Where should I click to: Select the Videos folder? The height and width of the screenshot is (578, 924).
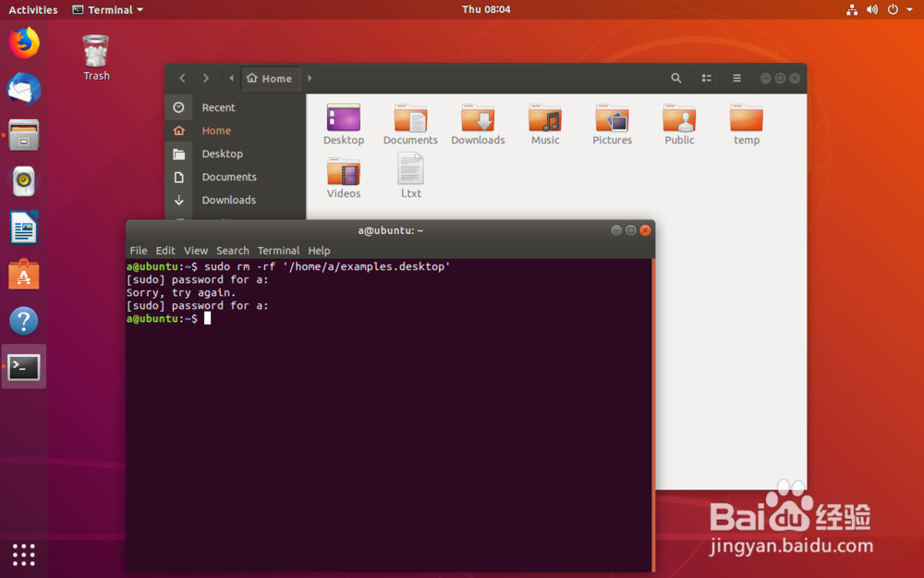[344, 177]
